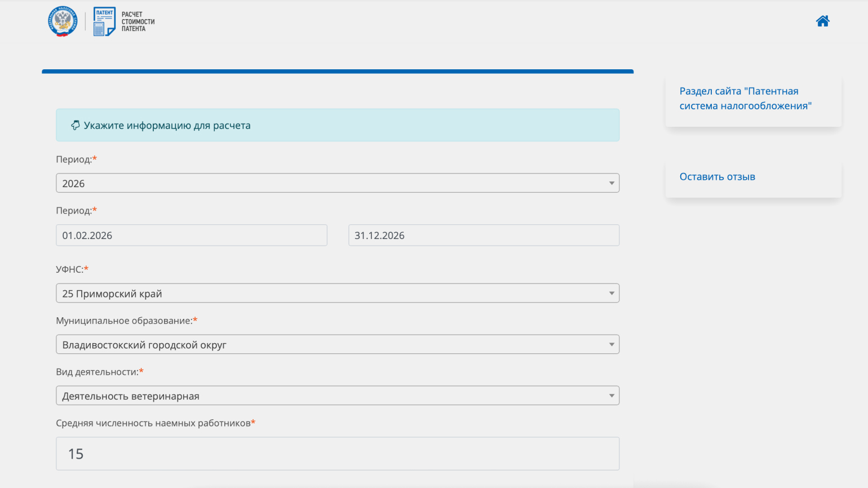
Task: Click the pointing hand icon in info banner
Action: 75,125
